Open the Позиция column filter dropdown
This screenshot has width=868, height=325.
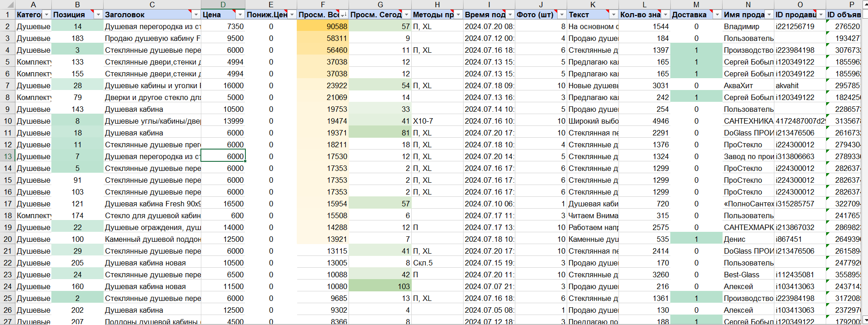tap(98, 15)
